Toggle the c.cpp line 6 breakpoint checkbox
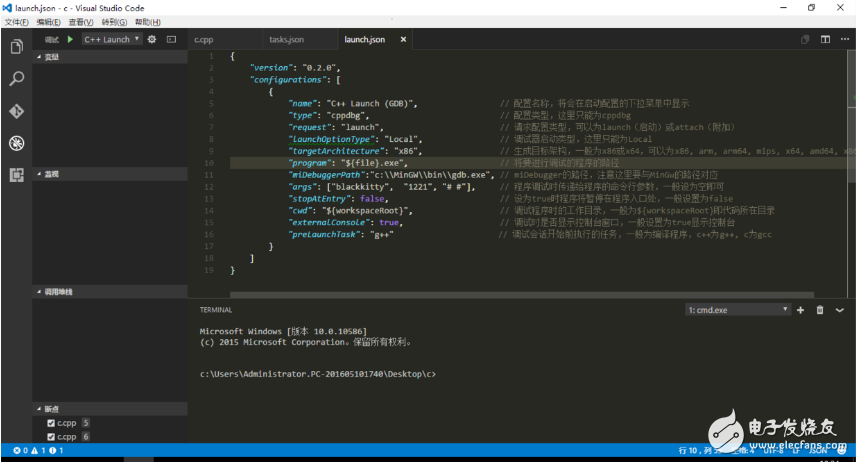 coord(51,437)
